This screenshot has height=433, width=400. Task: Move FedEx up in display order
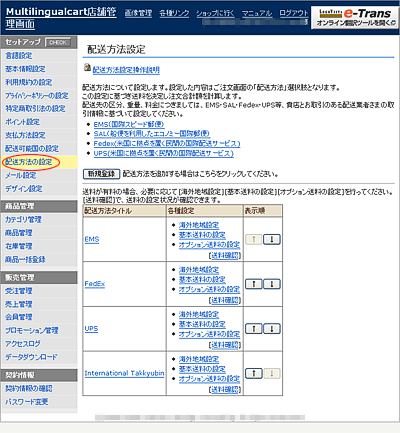[x=254, y=284]
